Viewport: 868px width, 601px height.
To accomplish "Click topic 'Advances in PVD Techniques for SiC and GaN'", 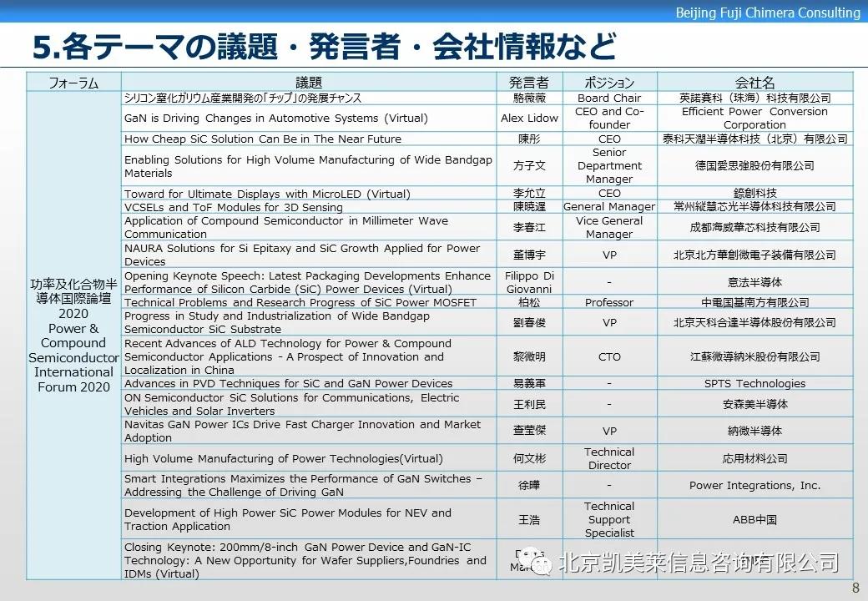I will pyautogui.click(x=289, y=383).
